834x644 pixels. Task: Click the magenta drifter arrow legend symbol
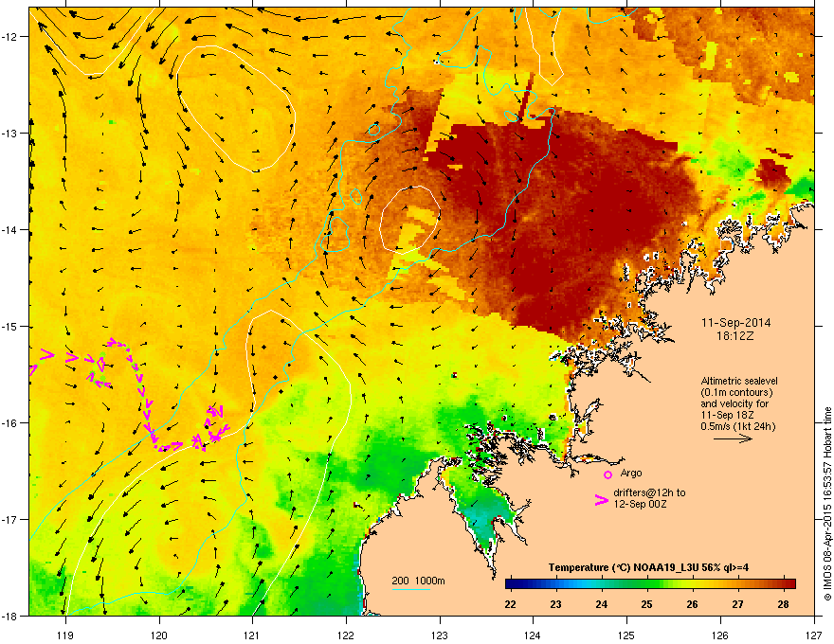[x=602, y=500]
